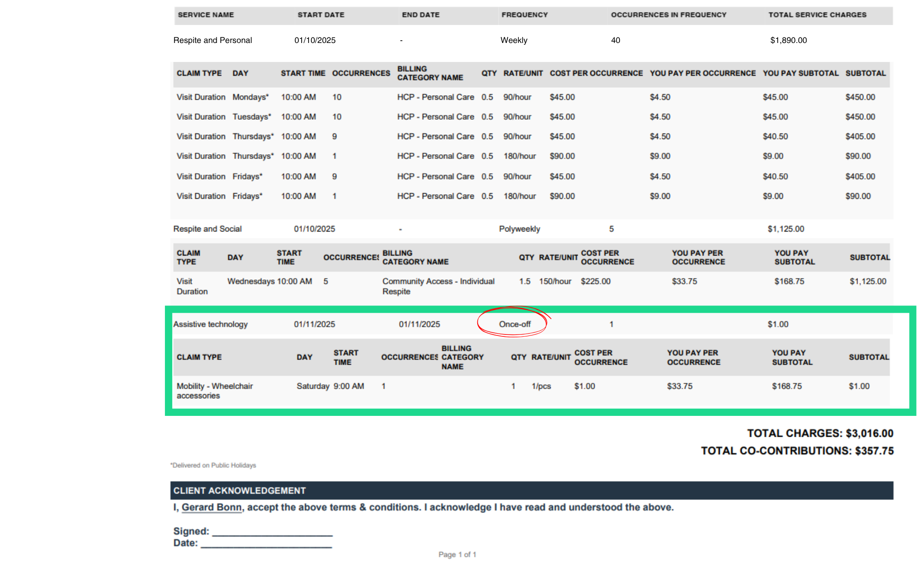Click the Assistive technology service name
Image resolution: width=924 pixels, height=579 pixels.
click(210, 324)
